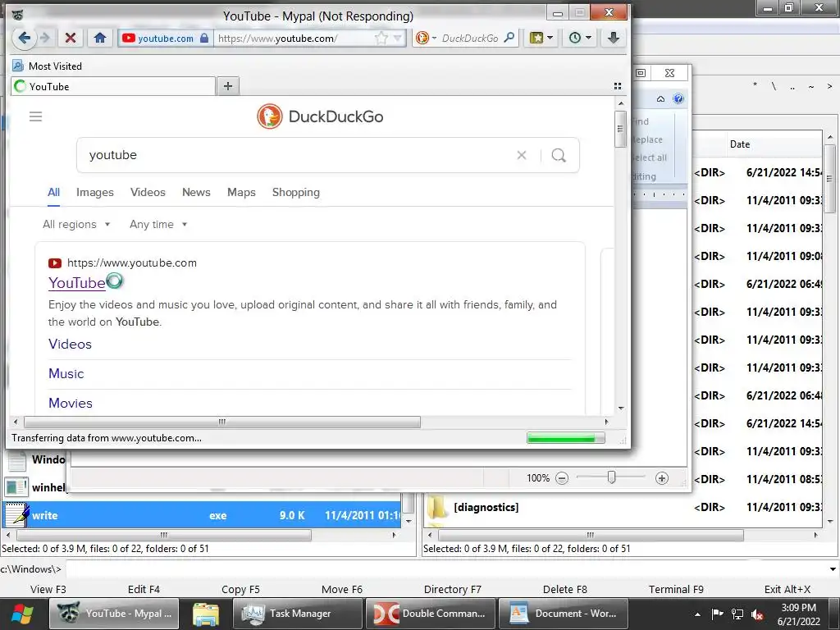Screen dimensions: 840x630
Task: Click Move F6 button
Action: [x=342, y=589]
